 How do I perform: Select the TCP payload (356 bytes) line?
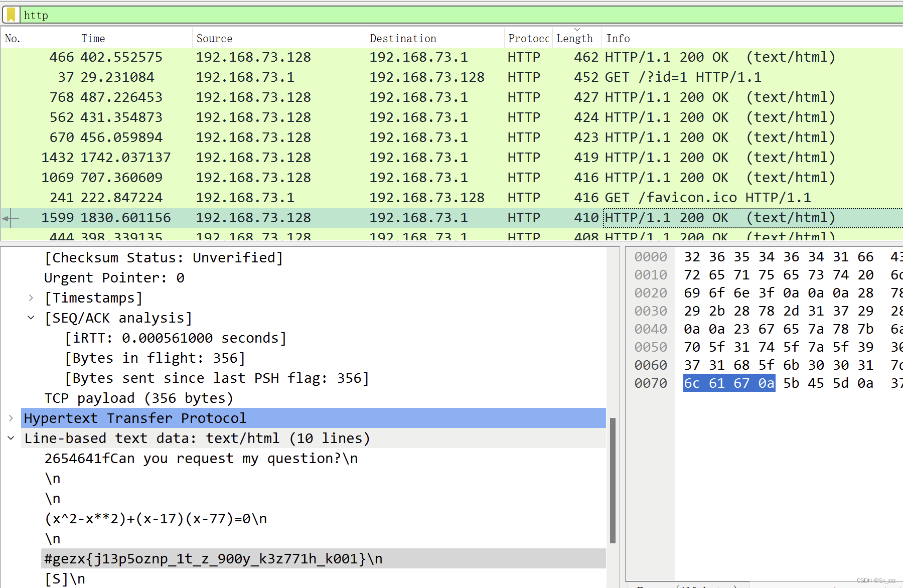click(139, 398)
